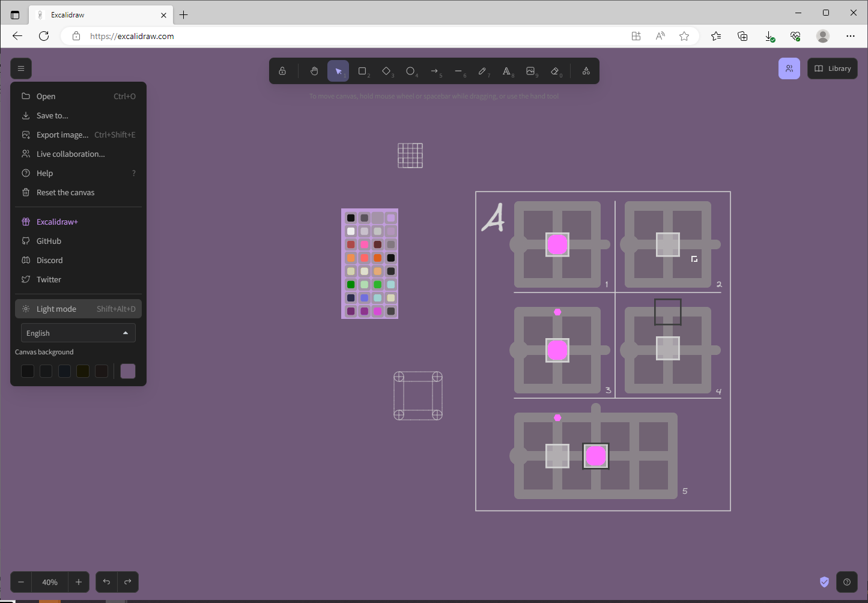Collapse the English language dropdown
The width and height of the screenshot is (868, 603).
coord(77,332)
